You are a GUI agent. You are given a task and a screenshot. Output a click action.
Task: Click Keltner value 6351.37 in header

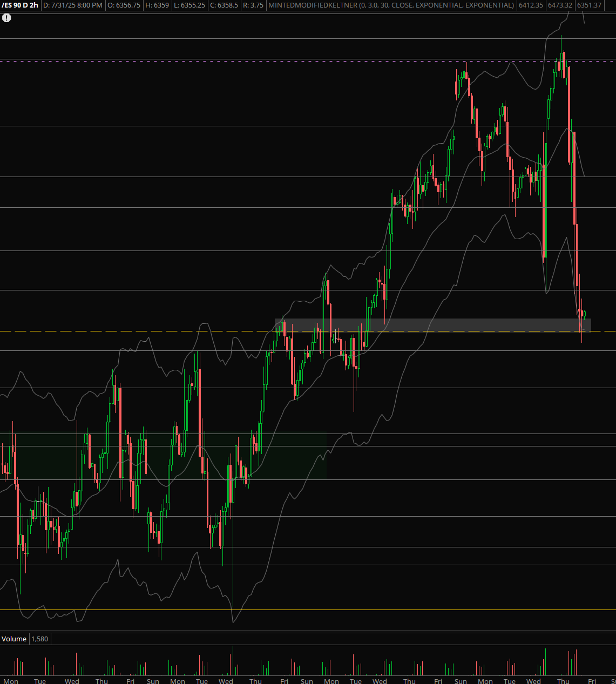click(589, 5)
